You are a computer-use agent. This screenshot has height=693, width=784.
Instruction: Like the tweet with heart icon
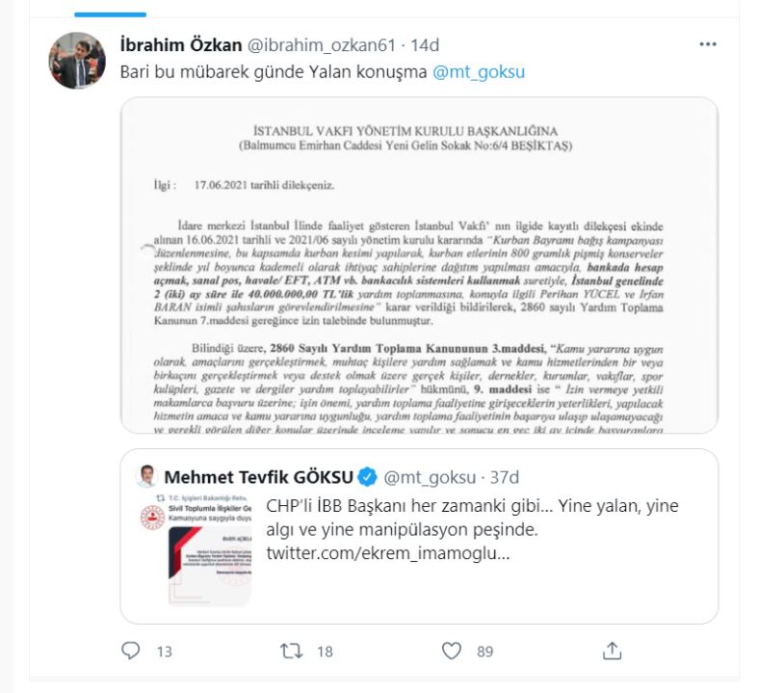coord(451,652)
